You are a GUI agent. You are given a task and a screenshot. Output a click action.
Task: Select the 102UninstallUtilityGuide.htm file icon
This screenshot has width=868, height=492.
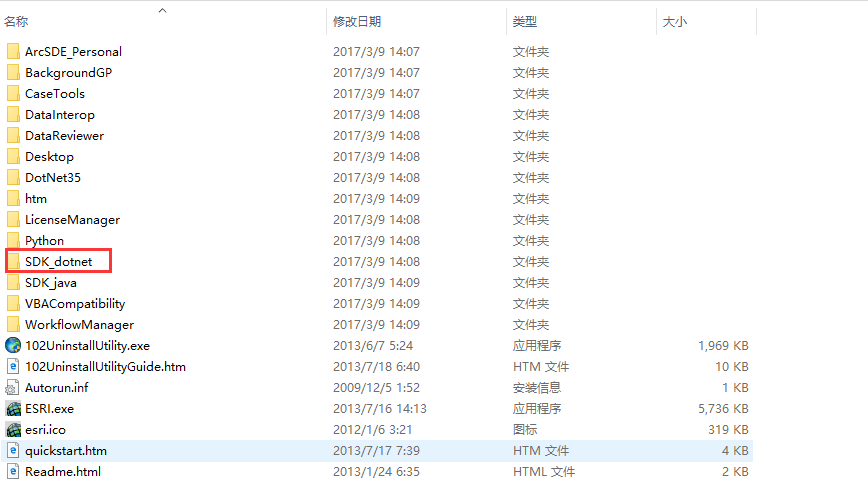[13, 367]
